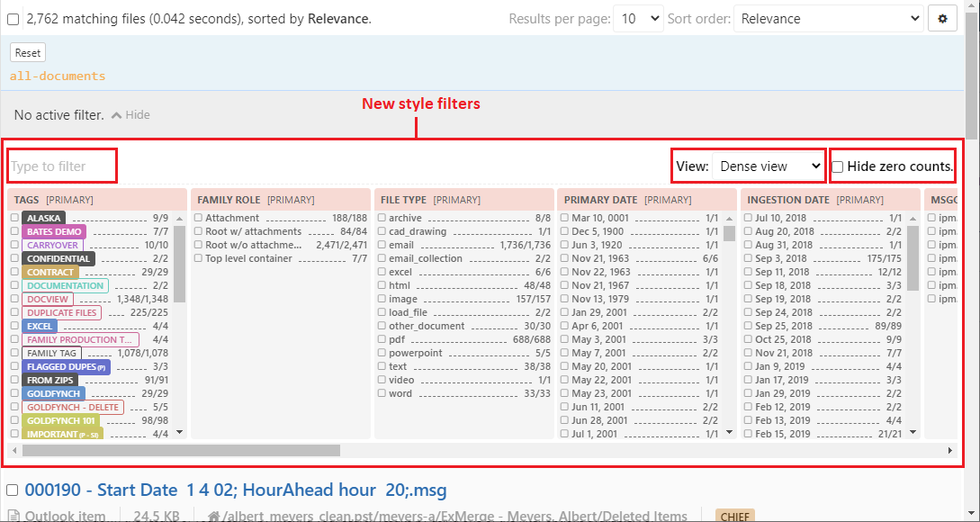
Task: Check the select-all matching files checkbox
Action: coord(13,19)
